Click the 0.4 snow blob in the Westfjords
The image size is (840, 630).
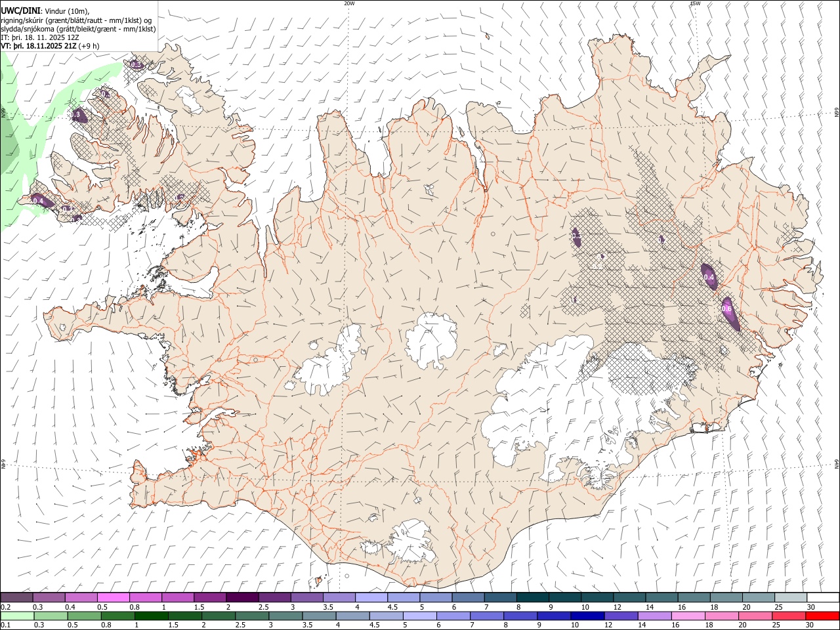[41, 200]
